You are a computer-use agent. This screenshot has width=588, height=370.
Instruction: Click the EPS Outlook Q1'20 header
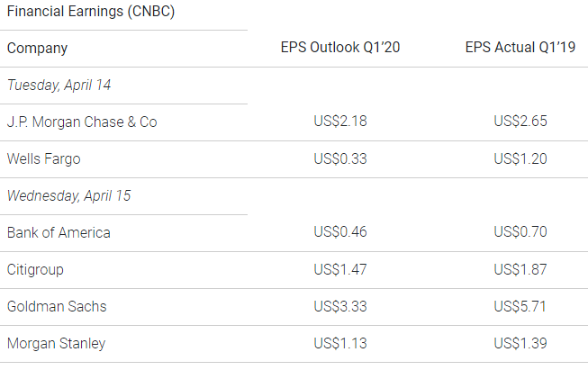[x=340, y=47]
